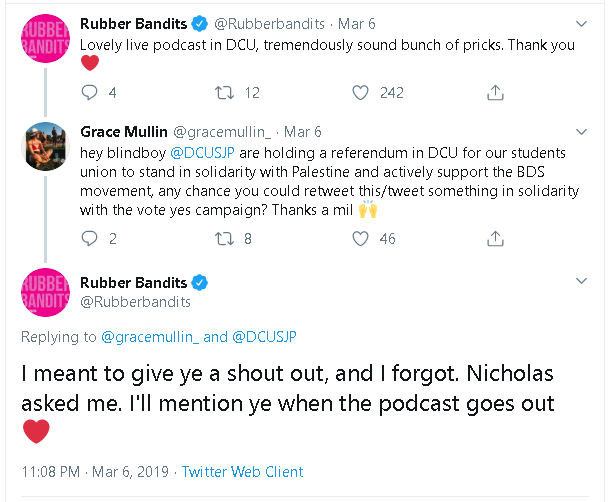610x502 pixels.
Task: Share Grace Mullin's tweet
Action: pyautogui.click(x=494, y=239)
